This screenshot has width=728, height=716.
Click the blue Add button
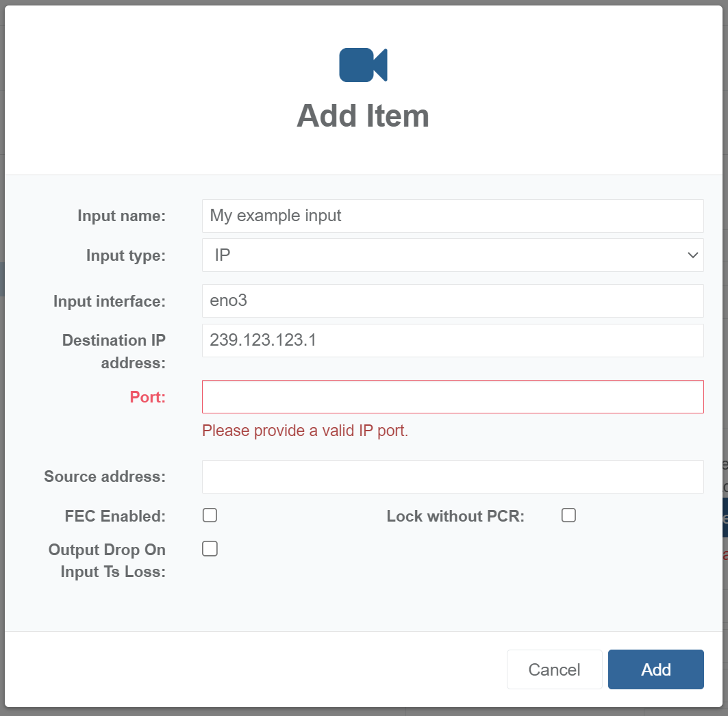pos(655,669)
